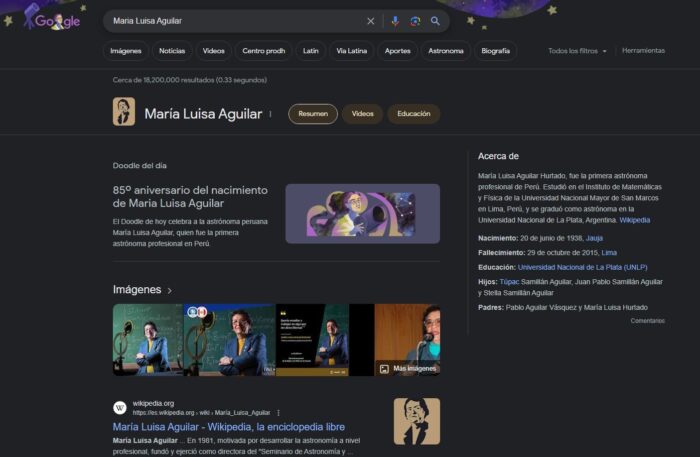Click the Doodle illustration thumbnail
The height and width of the screenshot is (457, 700).
click(362, 214)
